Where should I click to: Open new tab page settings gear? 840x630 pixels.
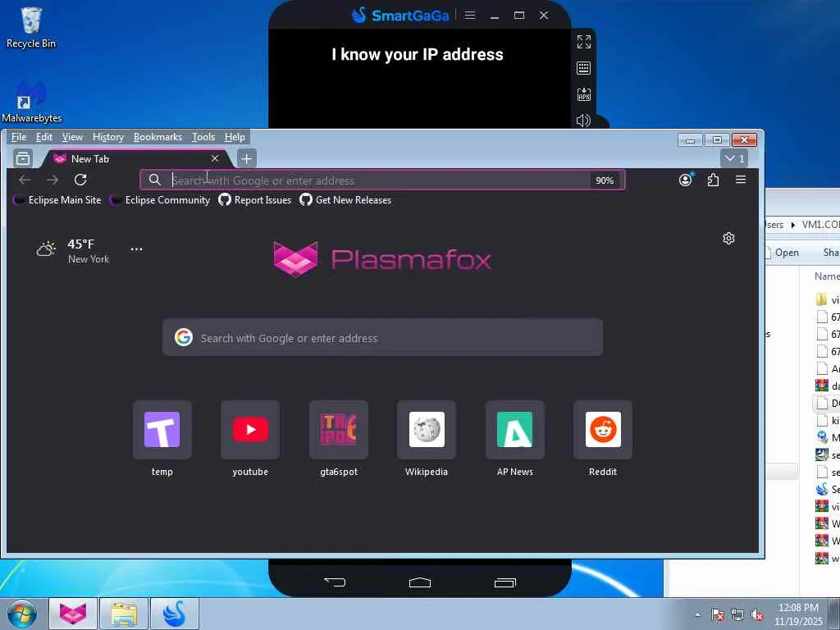click(728, 239)
